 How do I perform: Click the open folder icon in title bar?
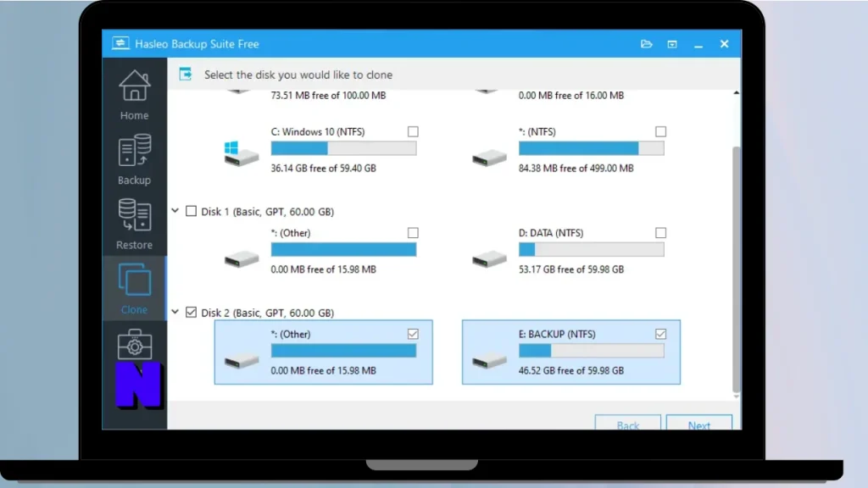pos(646,44)
